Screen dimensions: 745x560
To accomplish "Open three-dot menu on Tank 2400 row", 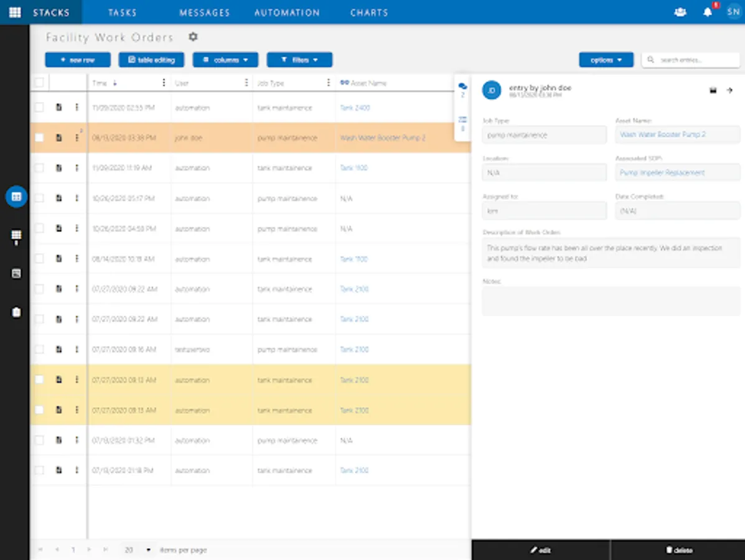I will point(77,108).
